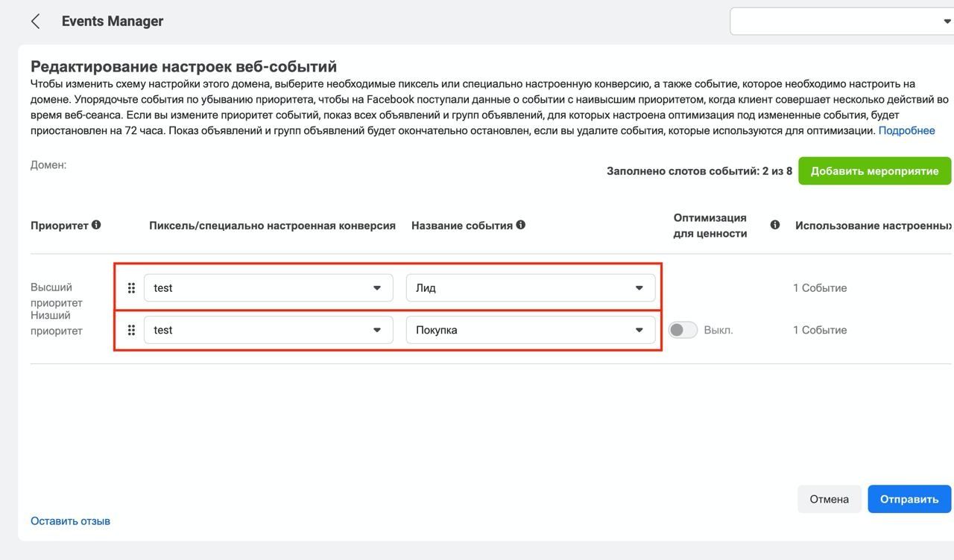Open the pixel dropdown in the highest priority row
The image size is (954, 560).
(268, 288)
